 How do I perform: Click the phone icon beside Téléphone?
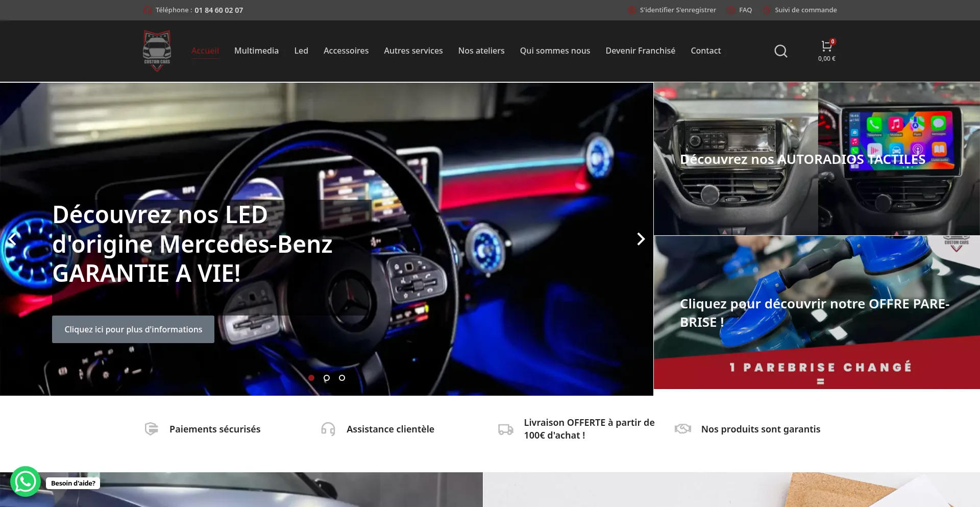coord(148,10)
